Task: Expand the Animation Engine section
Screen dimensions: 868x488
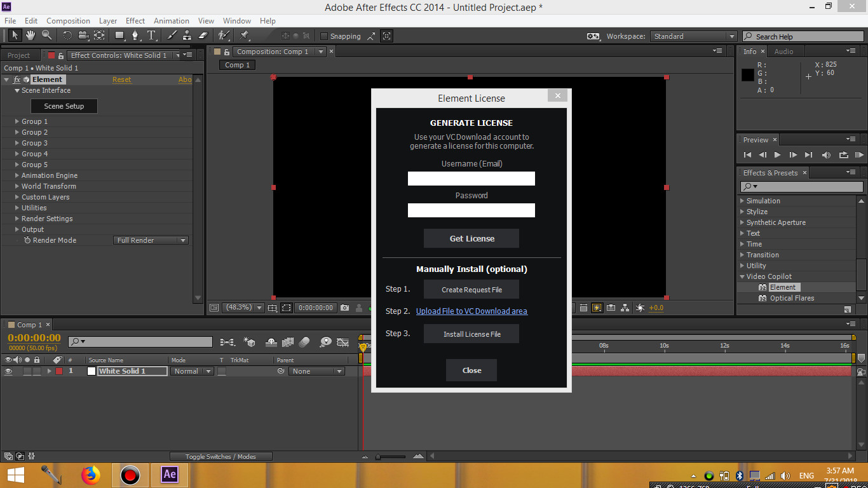Action: tap(17, 175)
